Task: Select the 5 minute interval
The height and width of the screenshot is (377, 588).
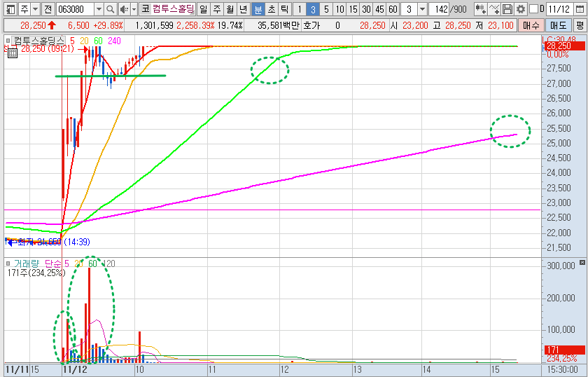Action: [x=326, y=9]
